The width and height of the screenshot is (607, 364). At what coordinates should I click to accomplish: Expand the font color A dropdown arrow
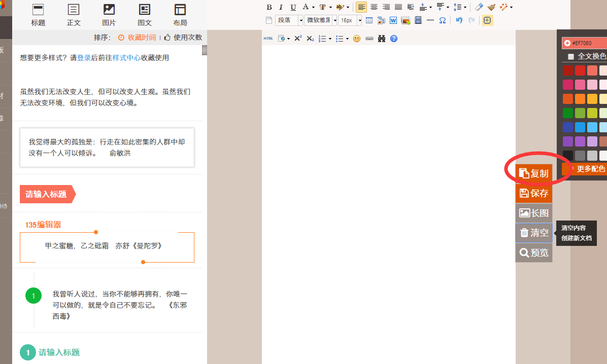click(313, 7)
